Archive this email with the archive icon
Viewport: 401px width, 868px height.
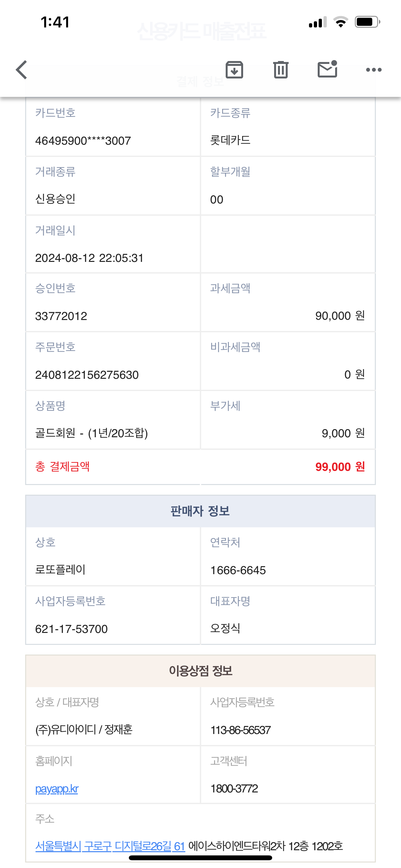tap(234, 70)
